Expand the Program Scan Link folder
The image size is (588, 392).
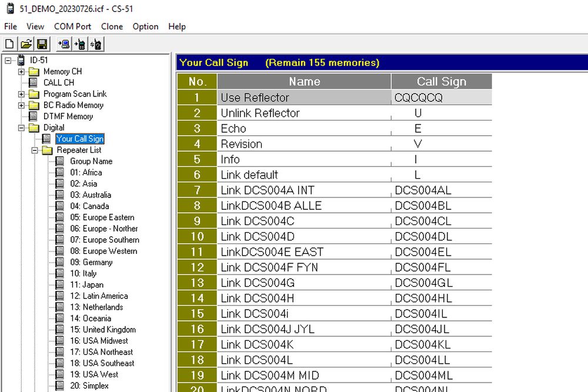(x=21, y=94)
